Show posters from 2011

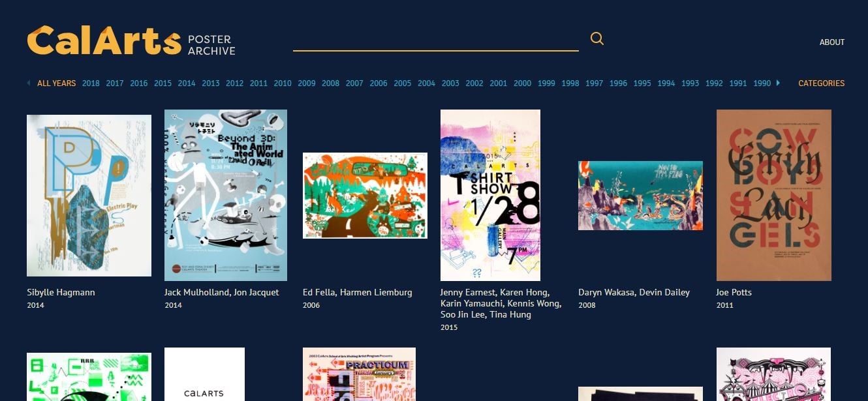tap(258, 83)
